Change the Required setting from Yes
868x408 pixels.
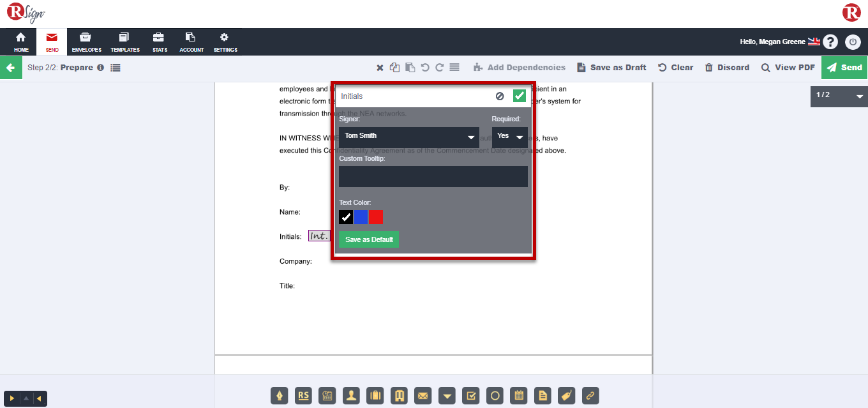click(x=509, y=137)
